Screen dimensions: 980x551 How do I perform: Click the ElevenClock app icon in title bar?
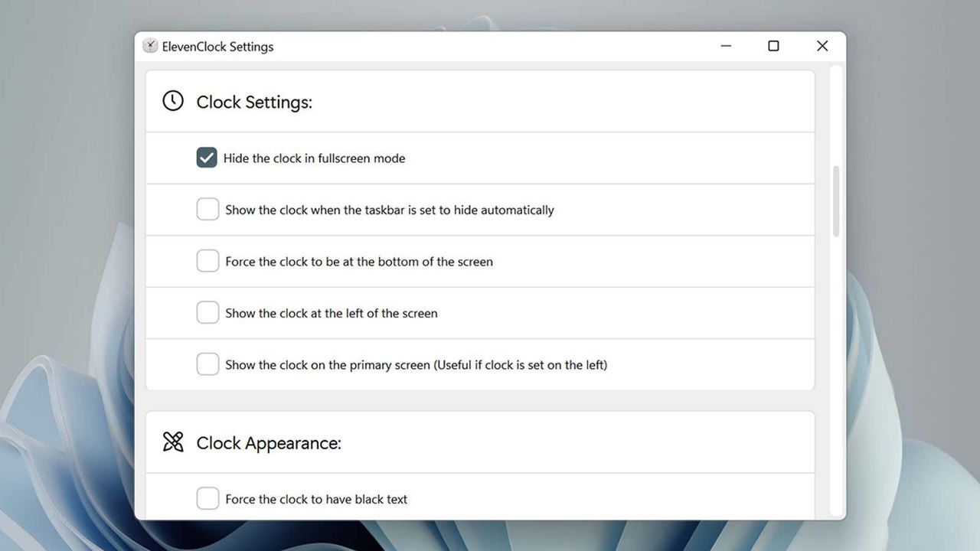pos(150,46)
